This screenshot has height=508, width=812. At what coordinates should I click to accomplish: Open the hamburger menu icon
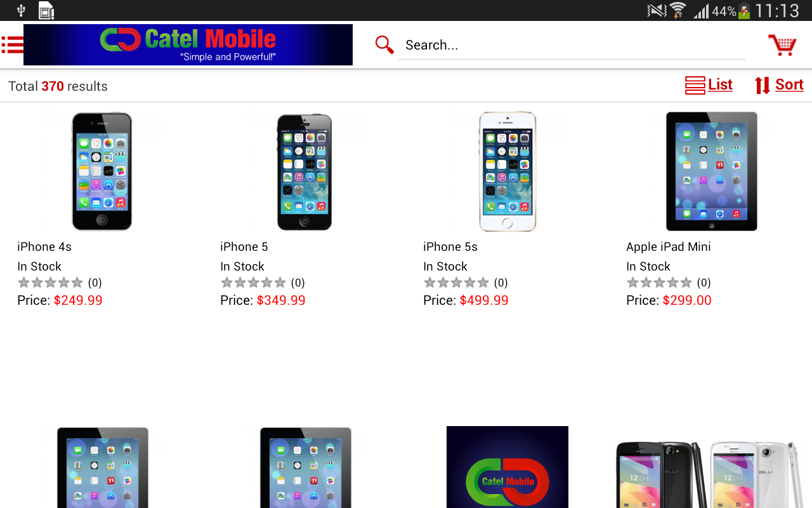click(x=12, y=44)
